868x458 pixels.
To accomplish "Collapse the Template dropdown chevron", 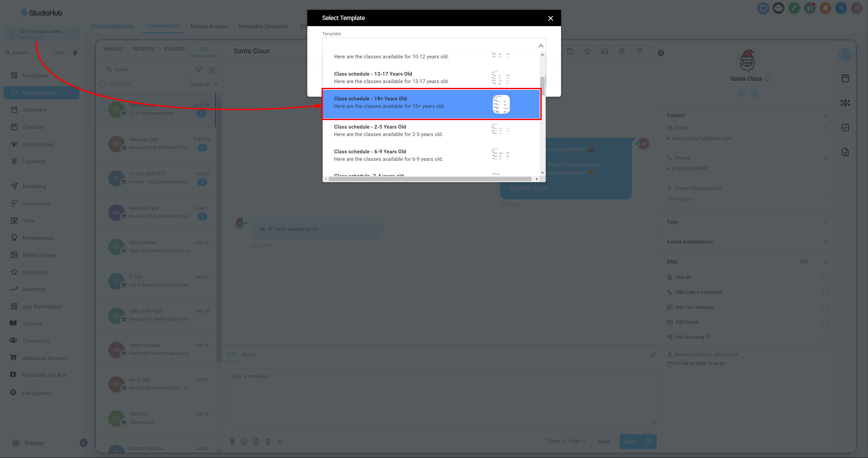I will click(541, 45).
